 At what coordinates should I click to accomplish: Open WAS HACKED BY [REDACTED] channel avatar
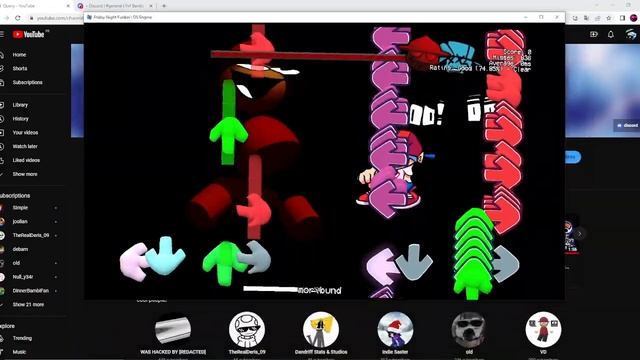(173, 329)
